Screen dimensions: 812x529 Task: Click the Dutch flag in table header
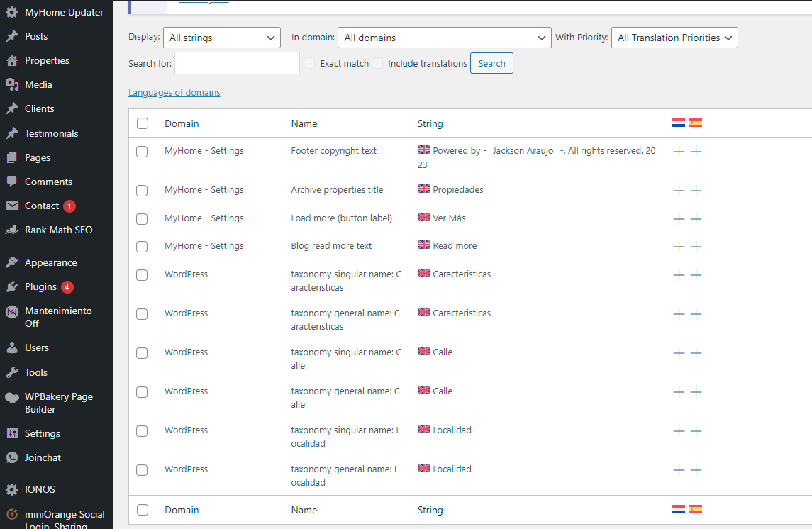[679, 123]
